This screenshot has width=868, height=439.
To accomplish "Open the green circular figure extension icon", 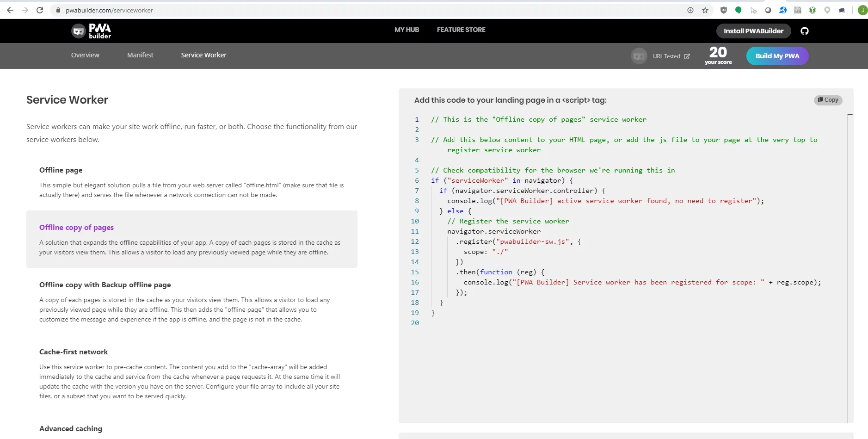I will (x=813, y=10).
